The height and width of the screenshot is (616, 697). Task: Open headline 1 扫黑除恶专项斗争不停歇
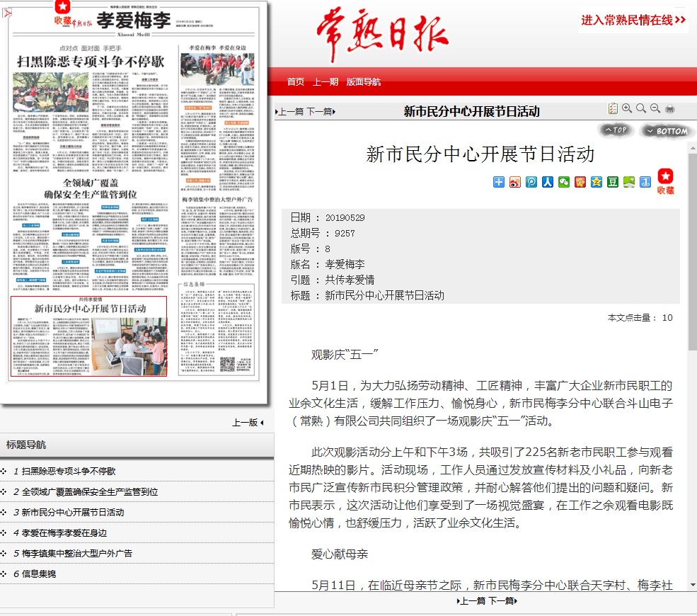[69, 471]
